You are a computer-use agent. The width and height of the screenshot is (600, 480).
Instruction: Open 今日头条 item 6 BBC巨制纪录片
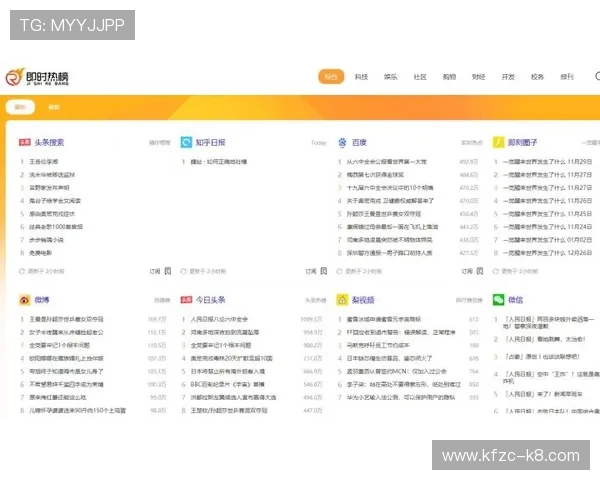[227, 384]
